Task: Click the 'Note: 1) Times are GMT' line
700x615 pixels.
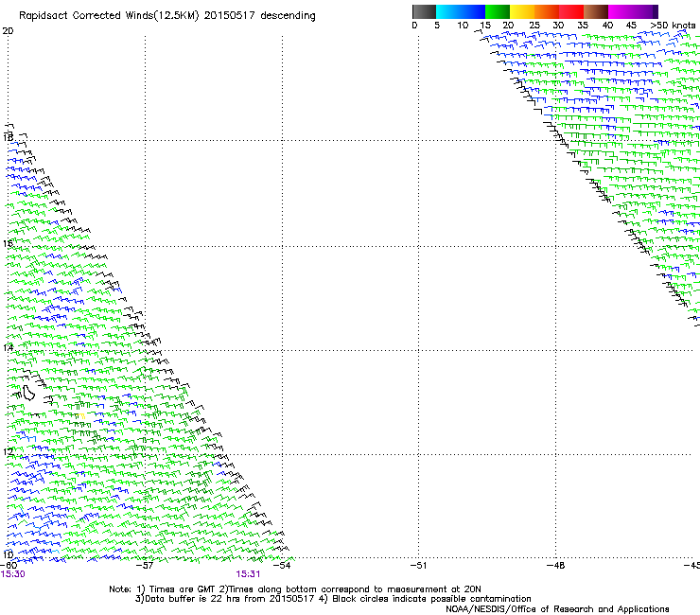Action: tap(295, 589)
